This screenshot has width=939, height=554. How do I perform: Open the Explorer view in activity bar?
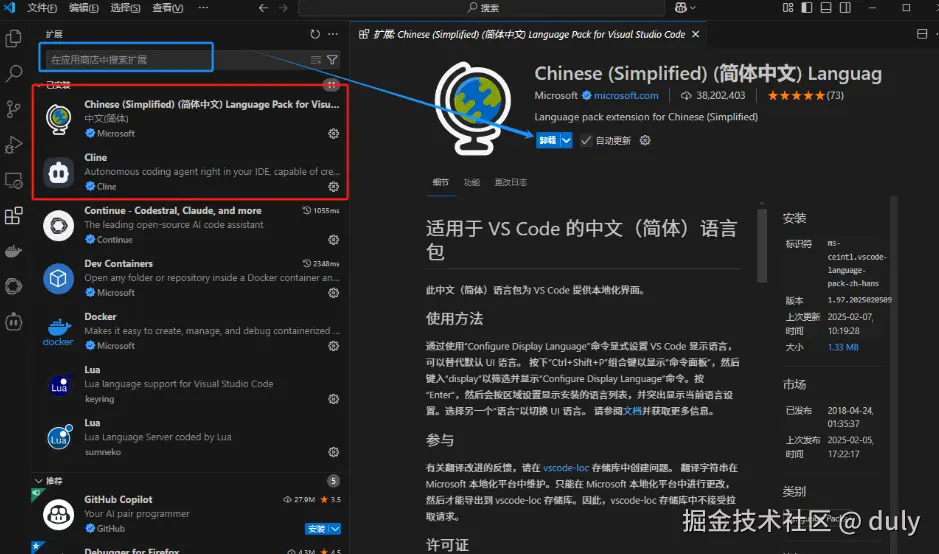pos(13,39)
